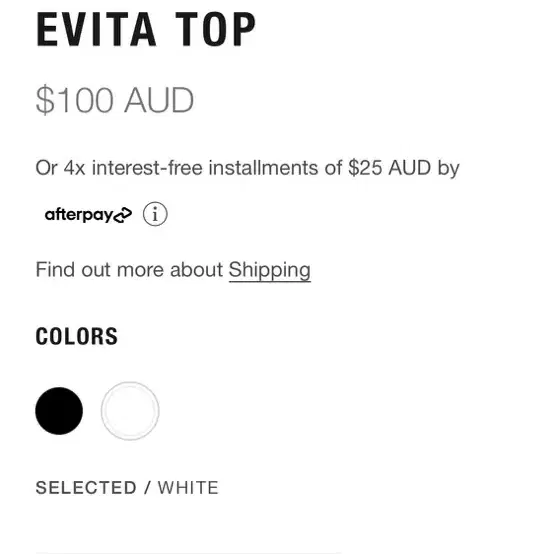Click the word TOP in title
This screenshot has height=554, width=554.
[x=216, y=29]
